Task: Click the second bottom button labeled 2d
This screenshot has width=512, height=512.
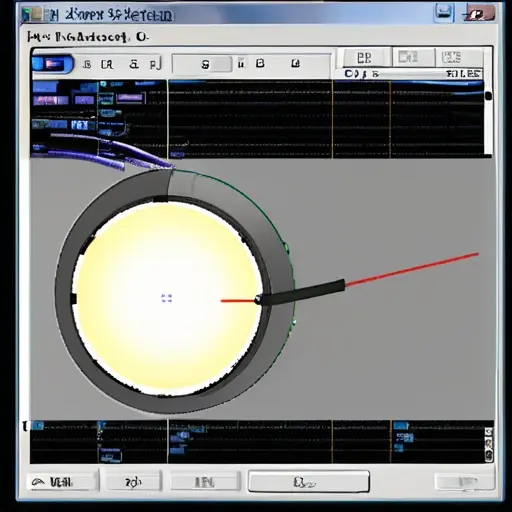Action: [133, 482]
